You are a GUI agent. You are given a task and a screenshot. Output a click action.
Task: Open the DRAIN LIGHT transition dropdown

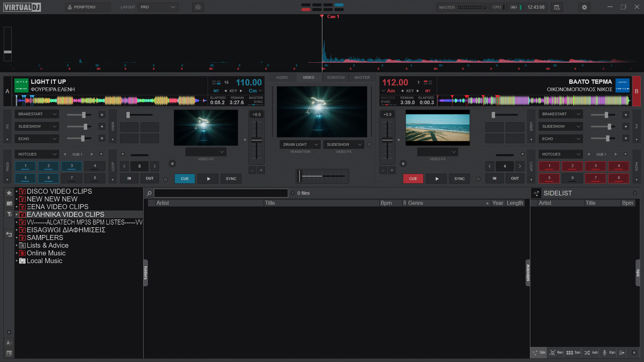[300, 144]
